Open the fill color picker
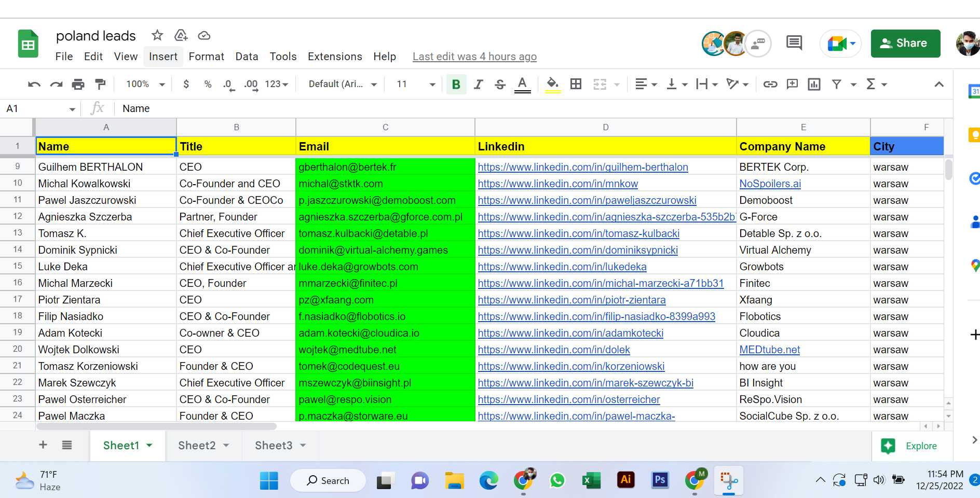The height and width of the screenshot is (498, 980). 553,85
